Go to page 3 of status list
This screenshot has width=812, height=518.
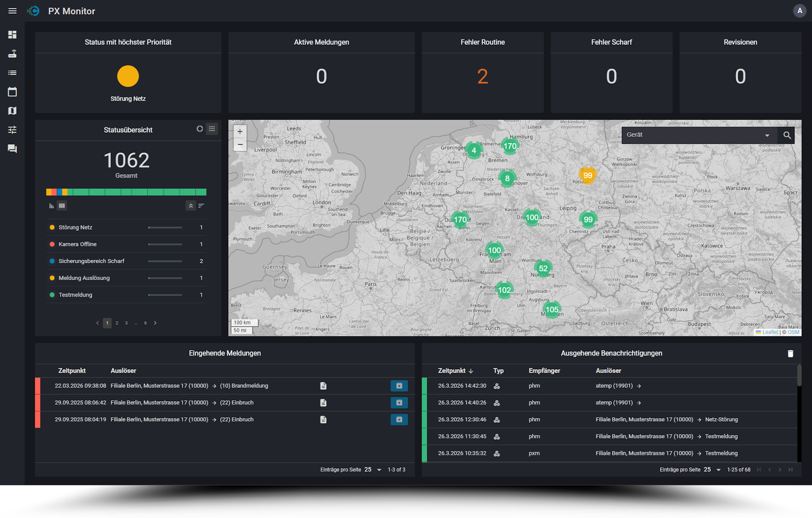coord(126,323)
